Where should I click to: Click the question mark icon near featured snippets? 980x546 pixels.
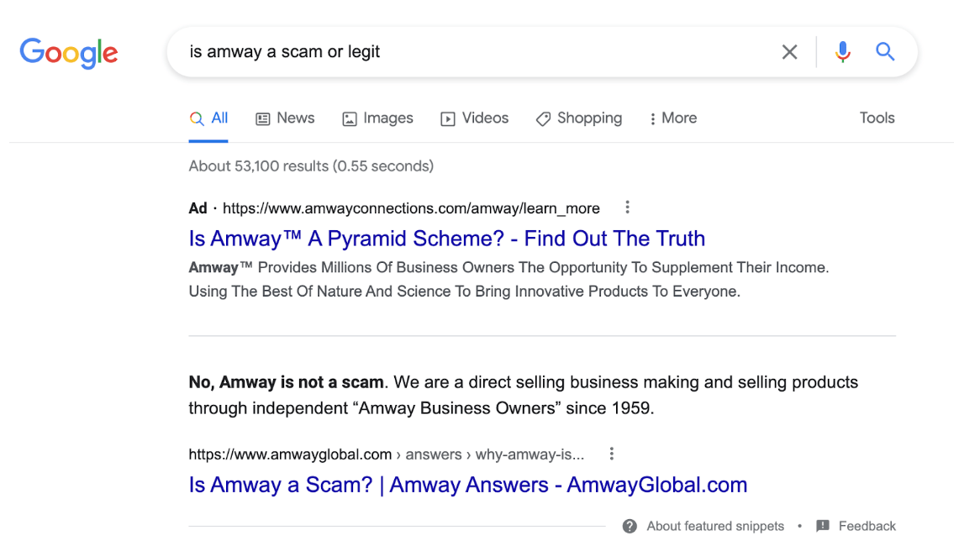(629, 526)
